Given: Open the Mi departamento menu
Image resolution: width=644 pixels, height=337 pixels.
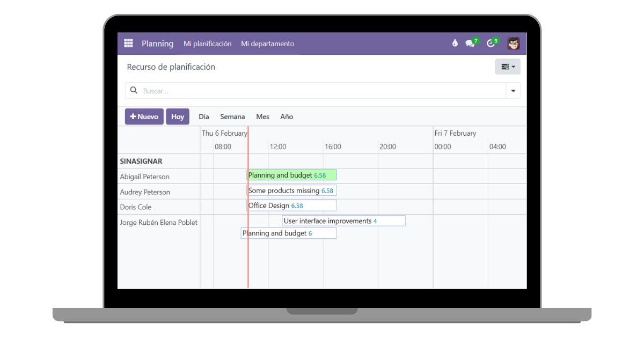Looking at the screenshot, I should point(268,43).
